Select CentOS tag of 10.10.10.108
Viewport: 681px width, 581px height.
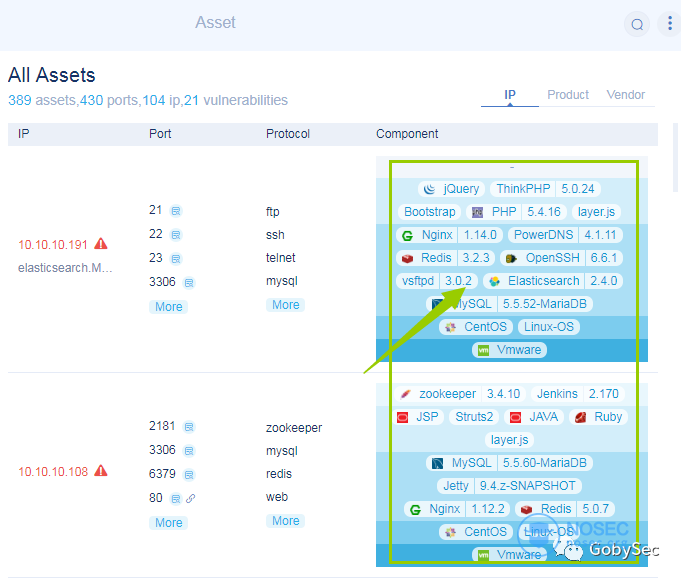pos(476,532)
